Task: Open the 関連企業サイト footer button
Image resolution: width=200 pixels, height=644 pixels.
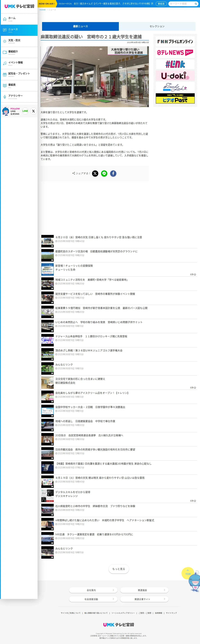Action: 144,599
